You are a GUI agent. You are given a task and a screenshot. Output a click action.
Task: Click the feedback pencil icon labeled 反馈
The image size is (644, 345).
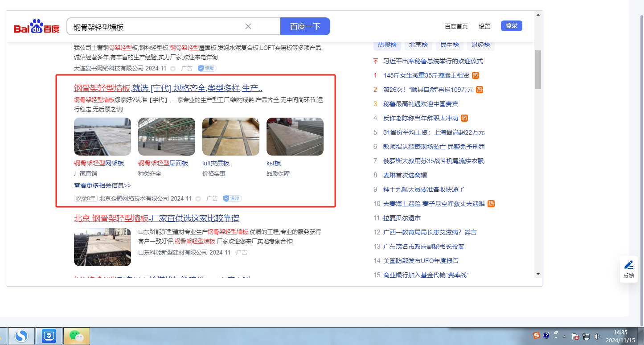629,269
